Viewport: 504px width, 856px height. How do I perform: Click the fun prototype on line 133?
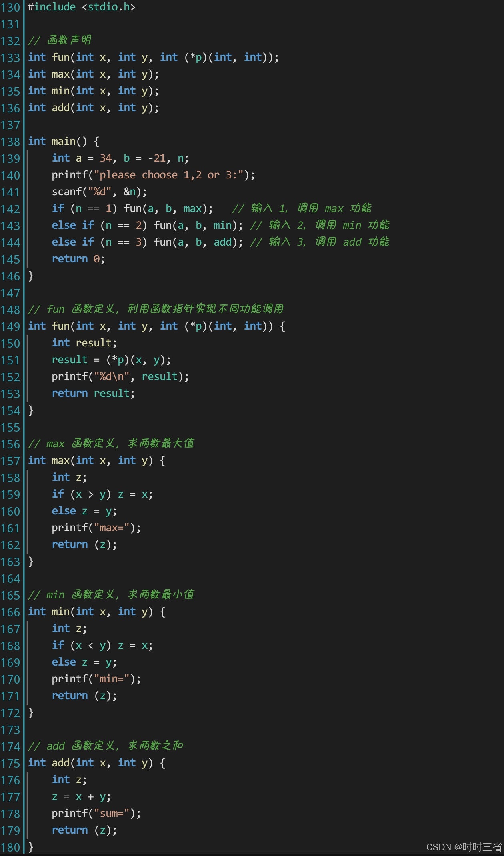tap(153, 58)
